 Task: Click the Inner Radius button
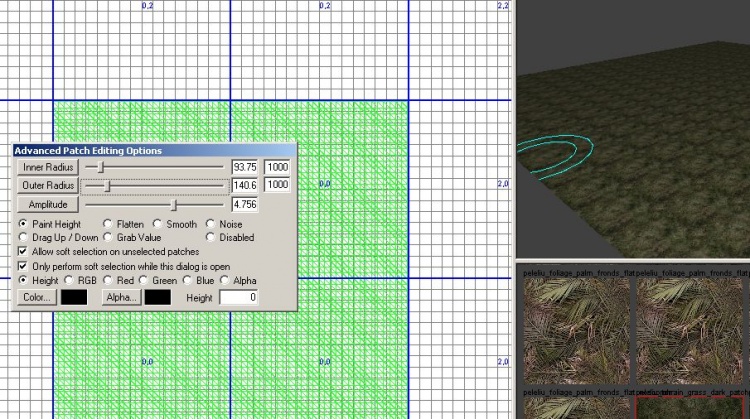pos(46,167)
